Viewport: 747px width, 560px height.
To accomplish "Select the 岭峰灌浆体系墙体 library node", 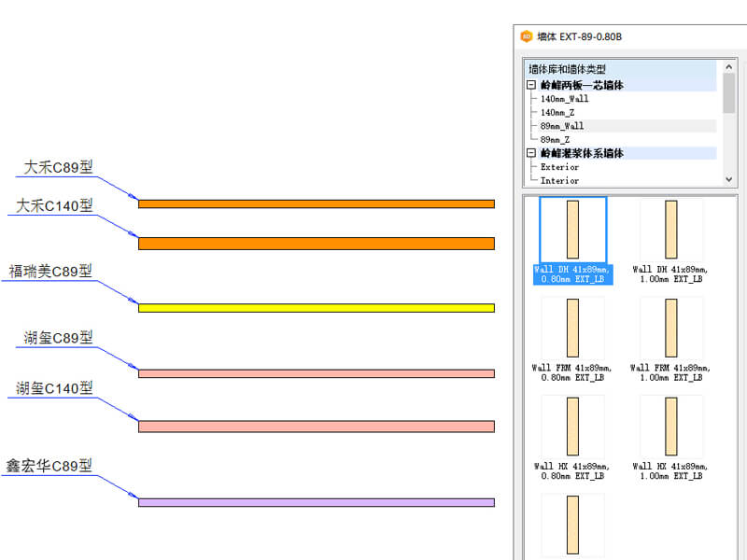I will [x=582, y=153].
